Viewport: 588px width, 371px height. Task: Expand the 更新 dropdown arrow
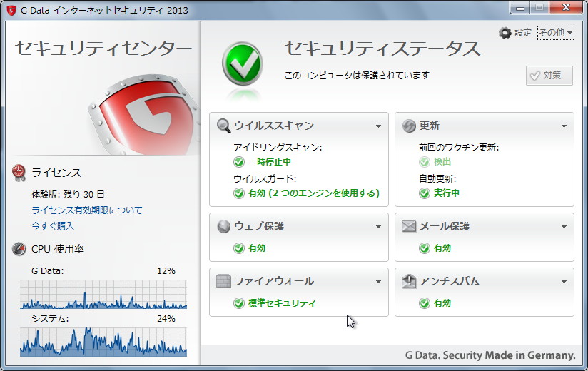coord(564,126)
